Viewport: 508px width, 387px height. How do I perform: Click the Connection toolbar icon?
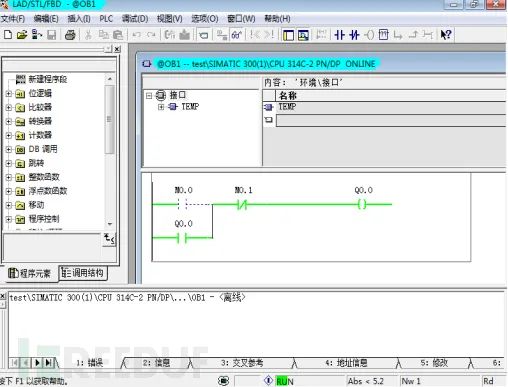coord(428,35)
